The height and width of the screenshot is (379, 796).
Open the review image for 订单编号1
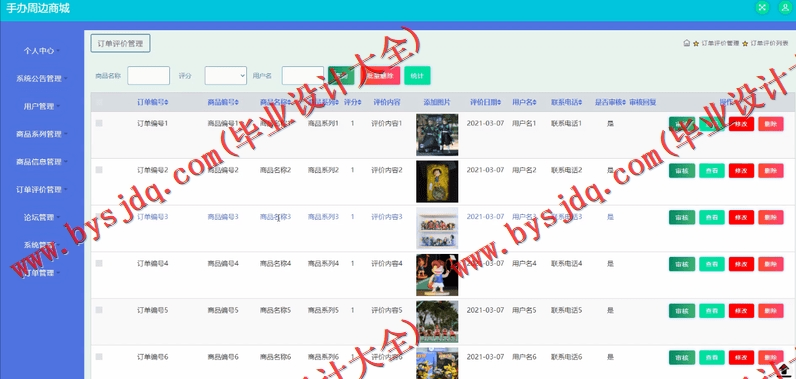pos(437,134)
